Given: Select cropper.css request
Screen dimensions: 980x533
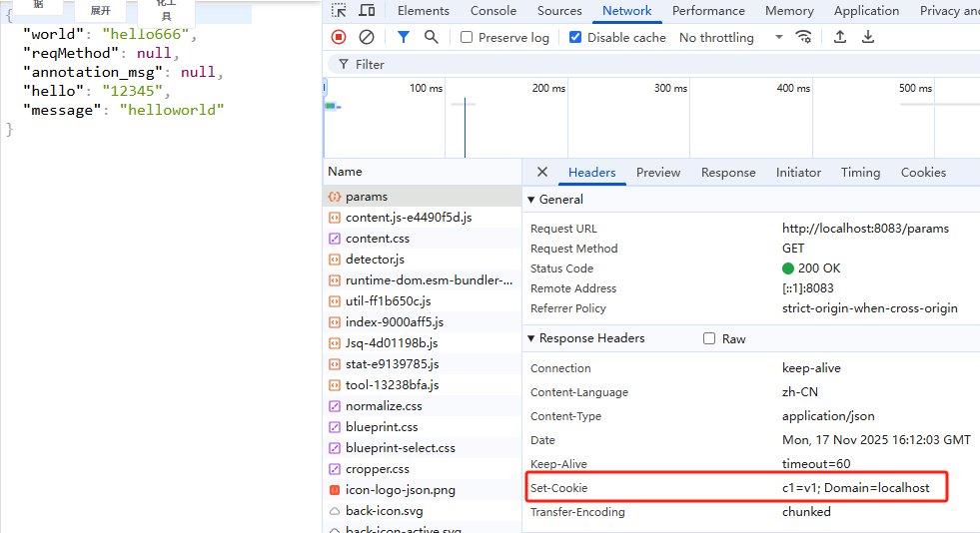Looking at the screenshot, I should 423,469.
